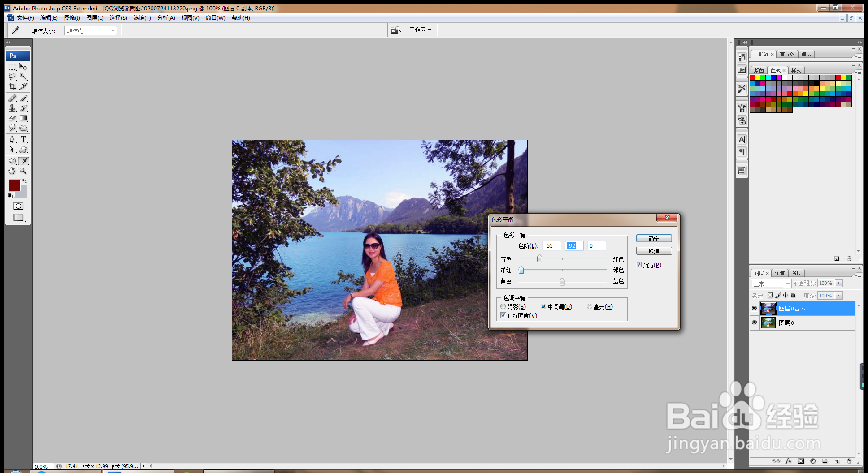The image size is (868, 473).
Task: Open the Character panel icon
Action: [x=742, y=140]
